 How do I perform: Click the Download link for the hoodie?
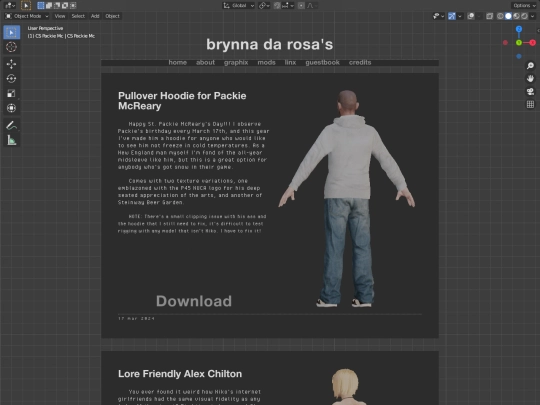point(194,301)
